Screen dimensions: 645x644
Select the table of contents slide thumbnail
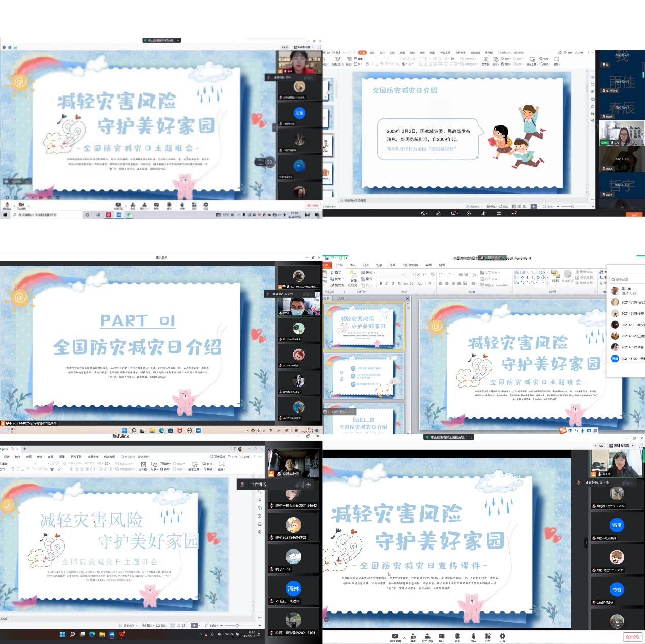[364, 376]
